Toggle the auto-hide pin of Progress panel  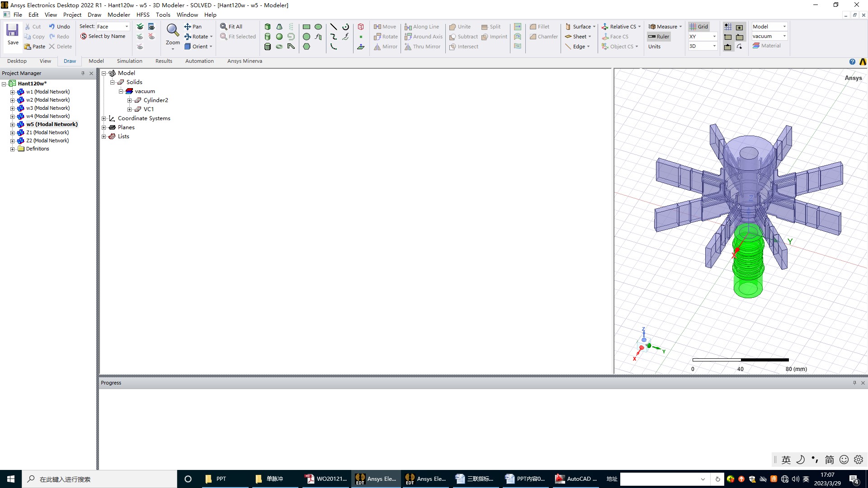(x=854, y=383)
